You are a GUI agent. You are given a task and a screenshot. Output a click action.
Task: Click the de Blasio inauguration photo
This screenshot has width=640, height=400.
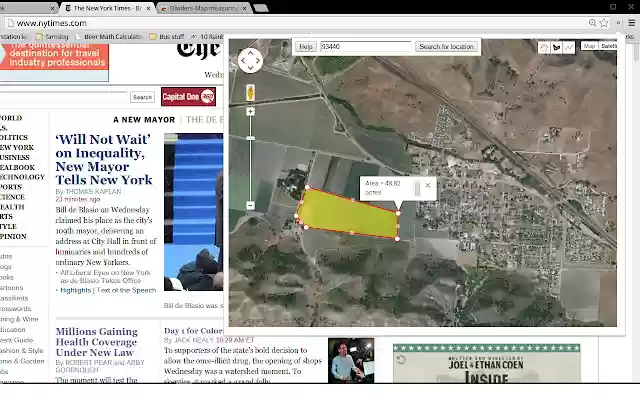point(193,212)
